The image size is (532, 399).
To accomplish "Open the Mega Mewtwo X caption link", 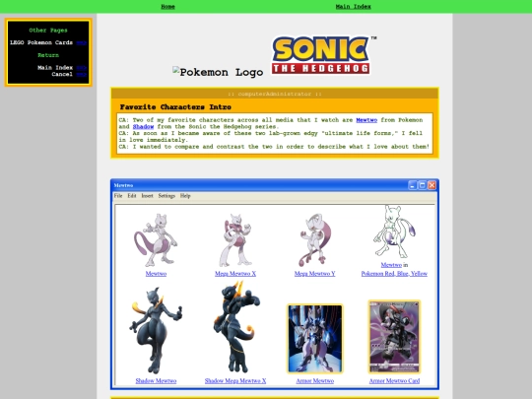I will pyautogui.click(x=235, y=274).
